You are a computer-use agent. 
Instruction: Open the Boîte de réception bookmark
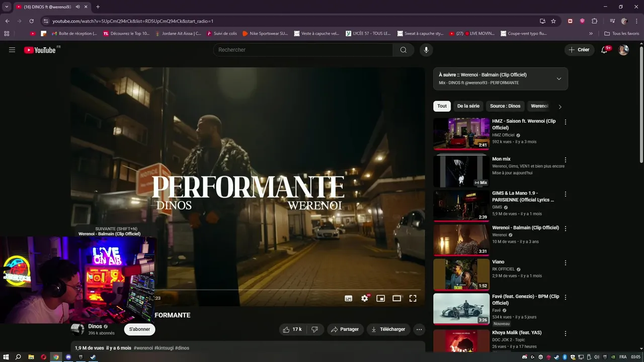coord(74,34)
